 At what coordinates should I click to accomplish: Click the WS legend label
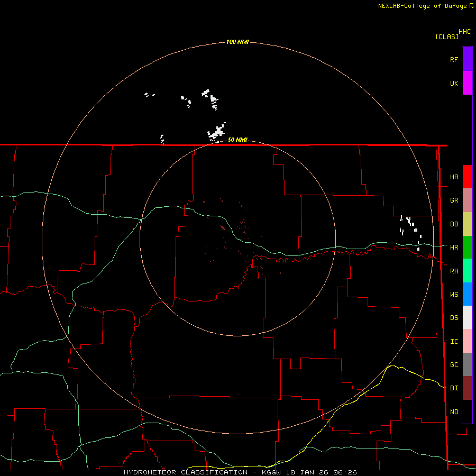coord(454,295)
